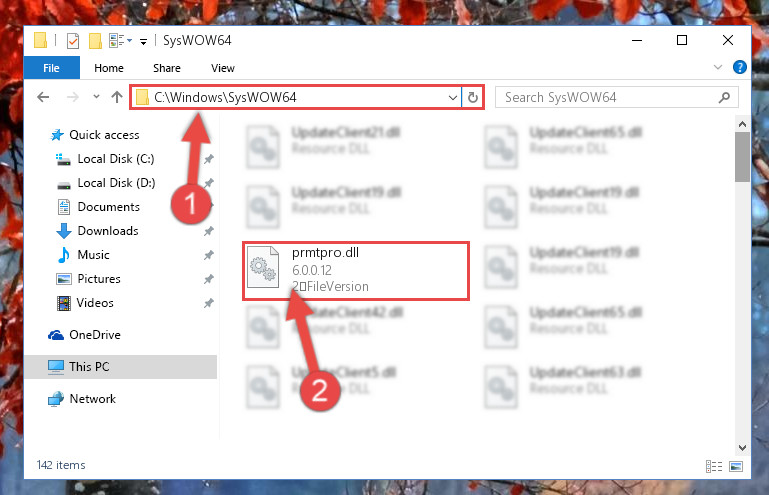Expand the ribbon with the chevron

point(718,67)
